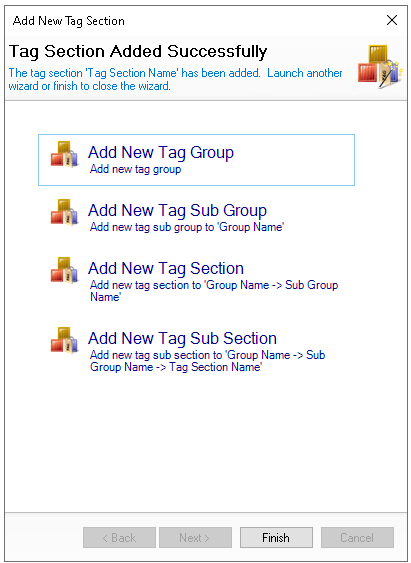Click the disabled Back button
411x563 pixels.
119,538
